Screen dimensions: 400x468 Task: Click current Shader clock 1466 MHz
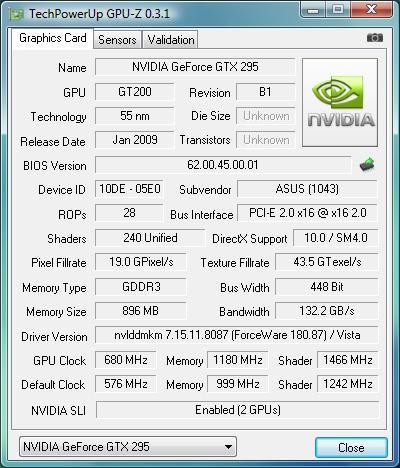click(347, 360)
